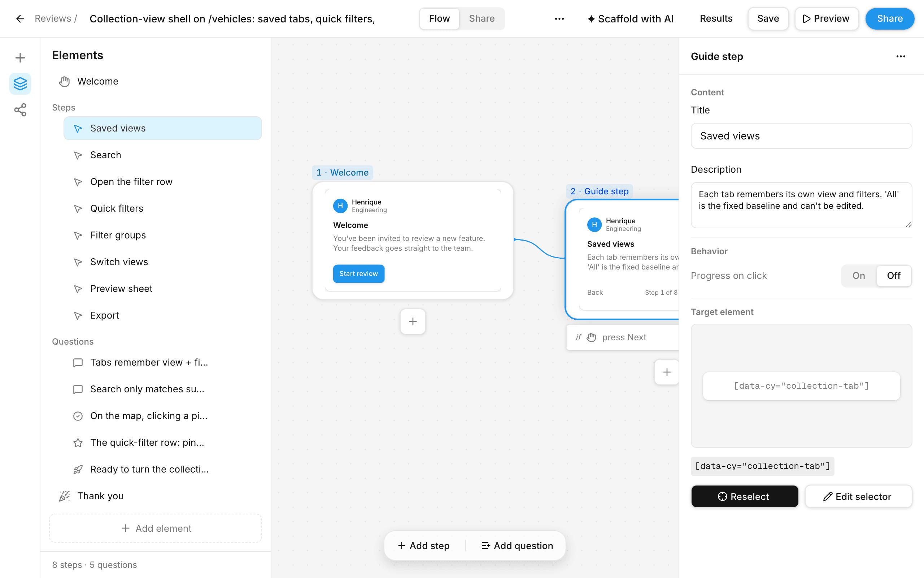
Task: Click the Add element dashed button
Action: pos(156,528)
